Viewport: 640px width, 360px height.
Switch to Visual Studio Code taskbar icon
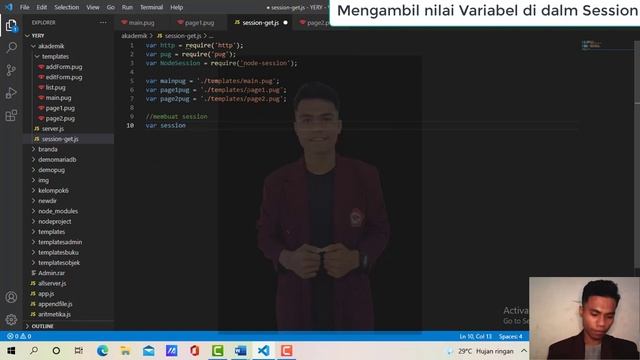tap(263, 351)
